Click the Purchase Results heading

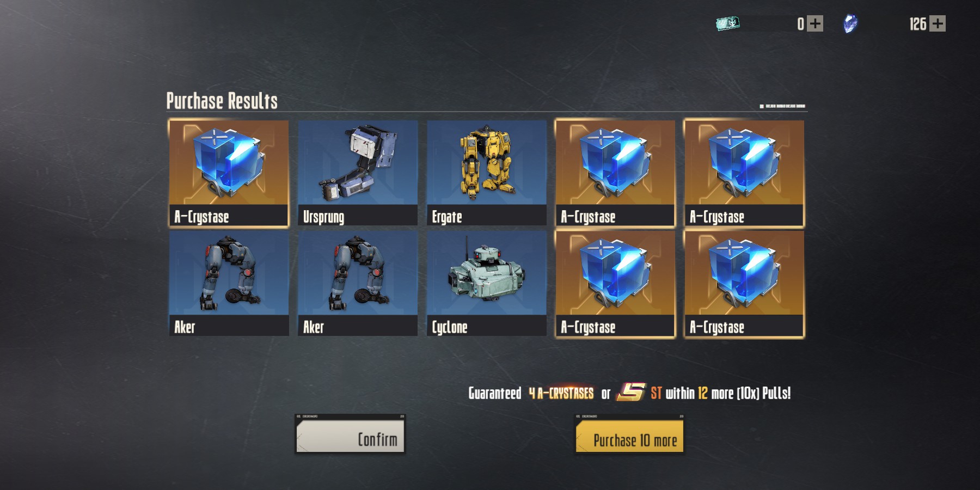click(x=222, y=101)
